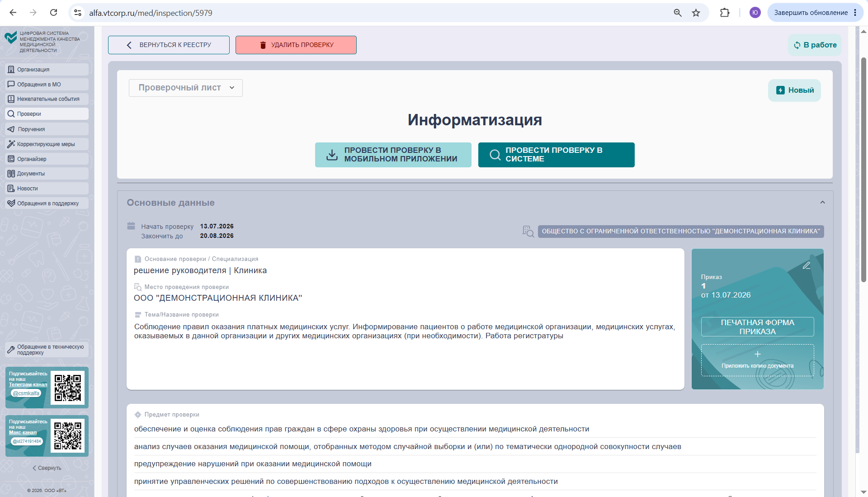Click the organization search icon near clinic name
The image size is (868, 497).
point(528,232)
